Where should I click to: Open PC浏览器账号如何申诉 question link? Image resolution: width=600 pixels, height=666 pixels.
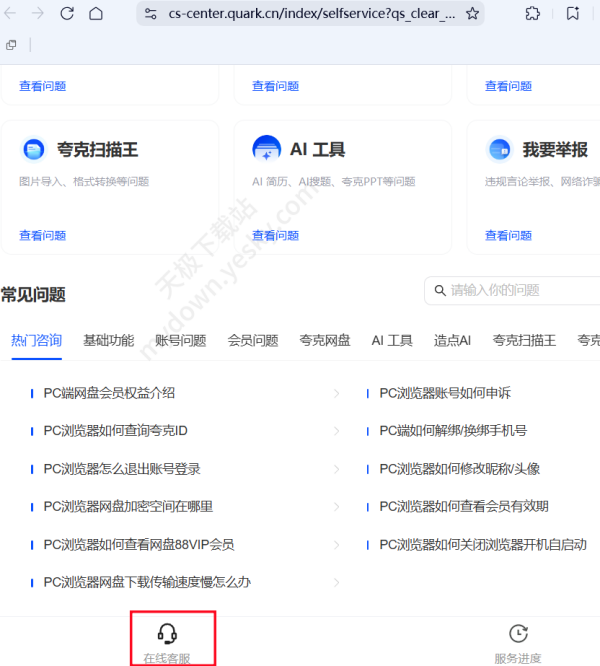445,393
